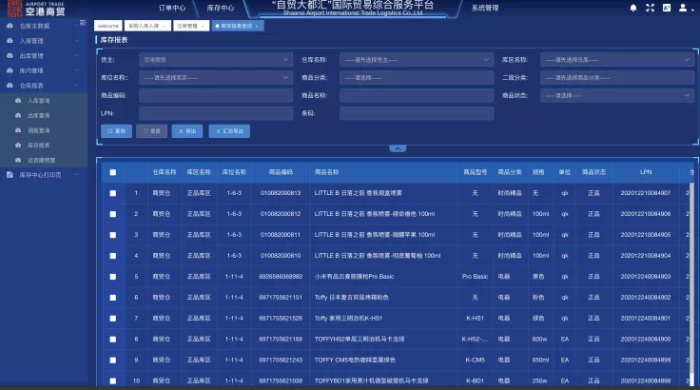Click the language switch icon in header
This screenshot has height=390, width=700.
667,8
